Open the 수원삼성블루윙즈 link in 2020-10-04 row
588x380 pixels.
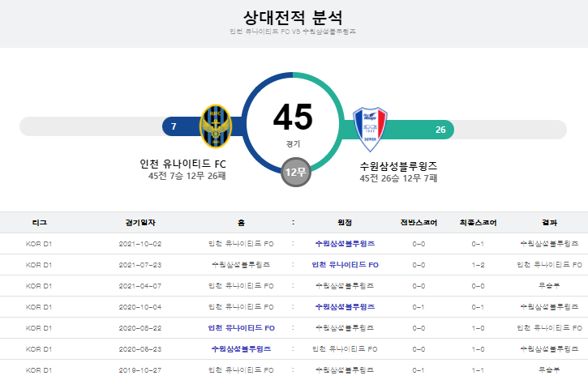pyautogui.click(x=345, y=307)
